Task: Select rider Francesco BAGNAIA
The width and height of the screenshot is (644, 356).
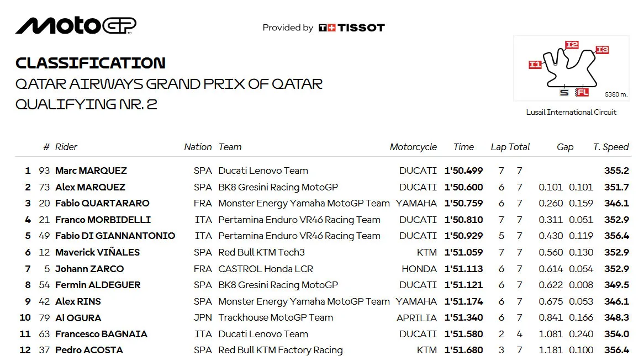Action: pos(101,334)
